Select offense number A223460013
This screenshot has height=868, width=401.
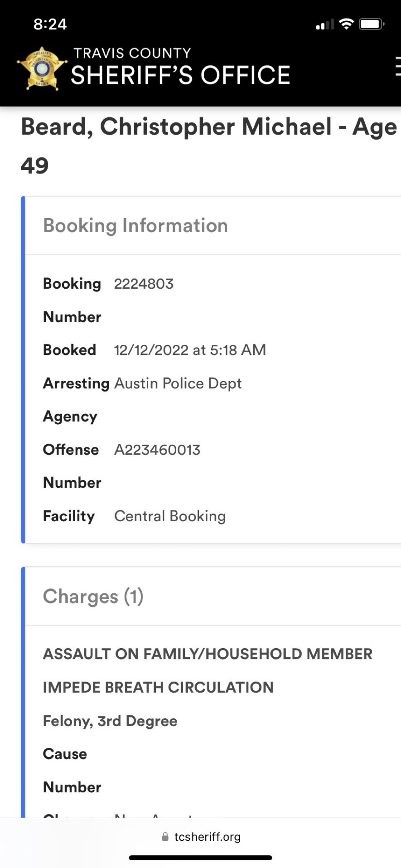(157, 450)
